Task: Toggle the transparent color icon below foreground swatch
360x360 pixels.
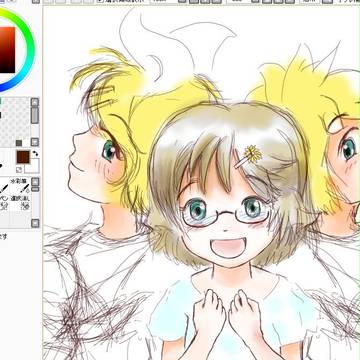Action: [x=19, y=170]
